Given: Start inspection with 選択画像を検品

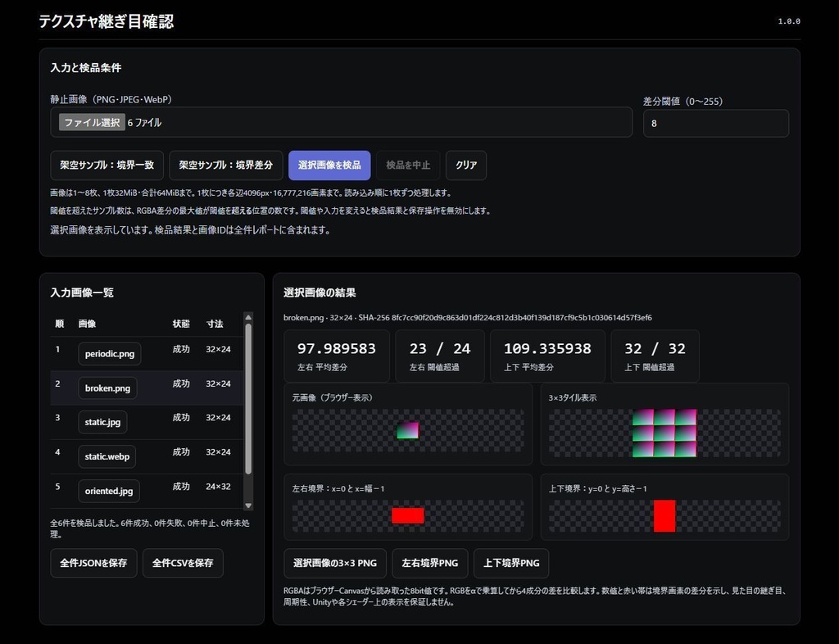Looking at the screenshot, I should [329, 166].
